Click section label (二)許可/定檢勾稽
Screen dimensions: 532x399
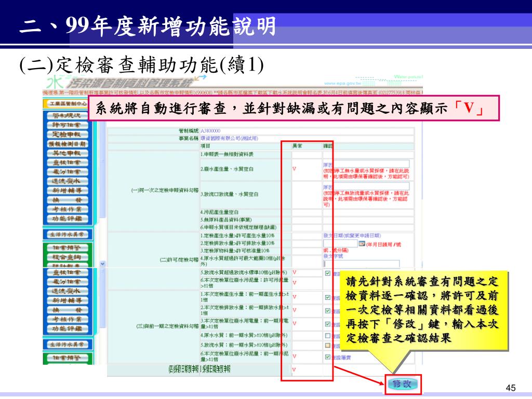point(179,260)
